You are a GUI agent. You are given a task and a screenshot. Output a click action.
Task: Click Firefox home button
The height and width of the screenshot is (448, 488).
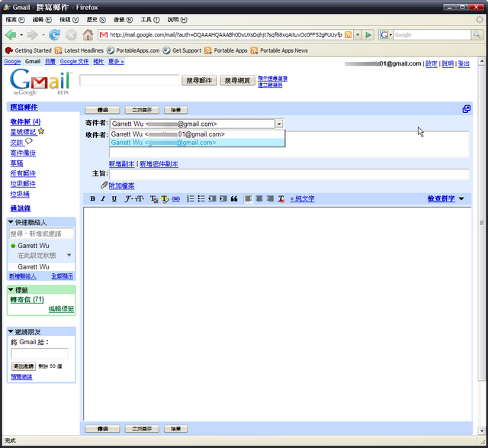[x=88, y=35]
